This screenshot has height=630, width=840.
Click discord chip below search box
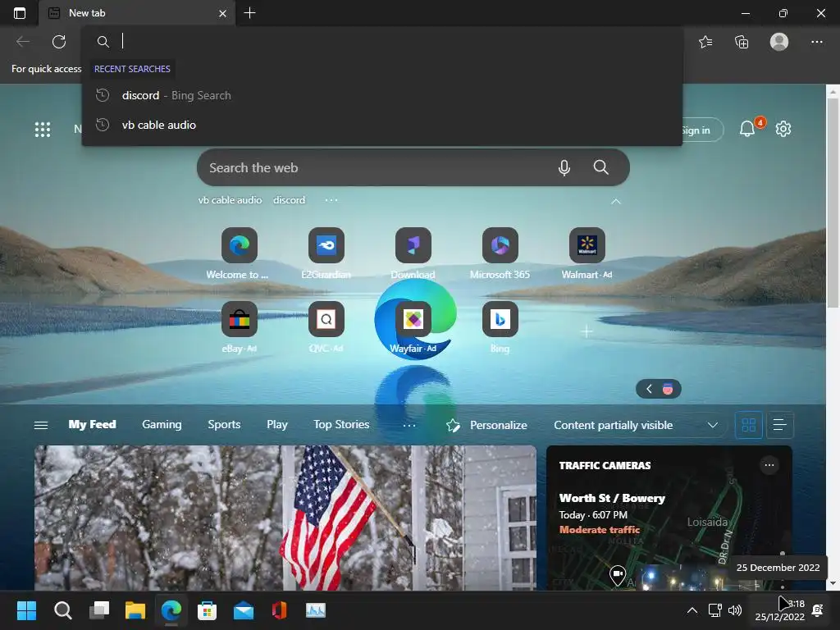[290, 200]
